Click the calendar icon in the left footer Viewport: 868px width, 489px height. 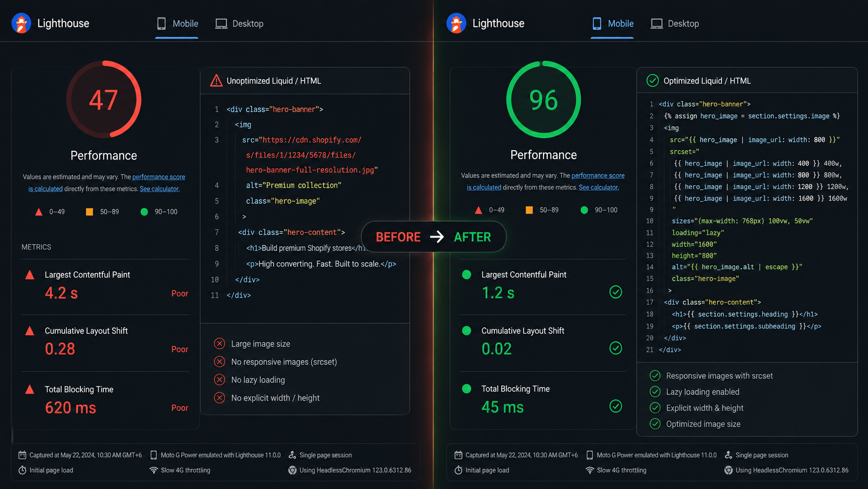click(22, 455)
